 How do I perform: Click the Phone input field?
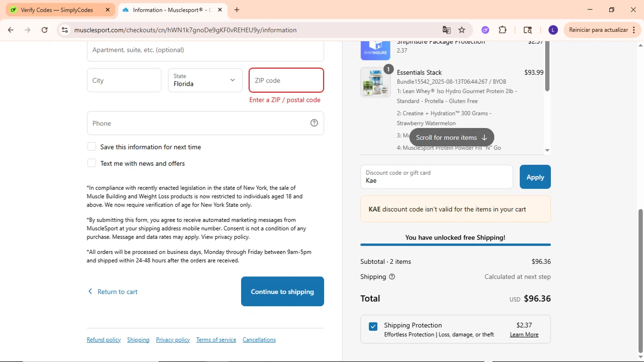pyautogui.click(x=205, y=123)
